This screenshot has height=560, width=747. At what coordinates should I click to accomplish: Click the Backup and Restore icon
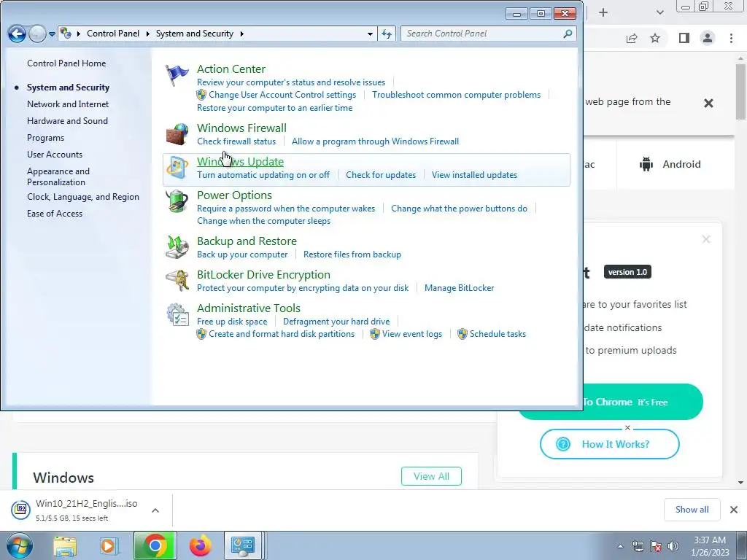177,247
